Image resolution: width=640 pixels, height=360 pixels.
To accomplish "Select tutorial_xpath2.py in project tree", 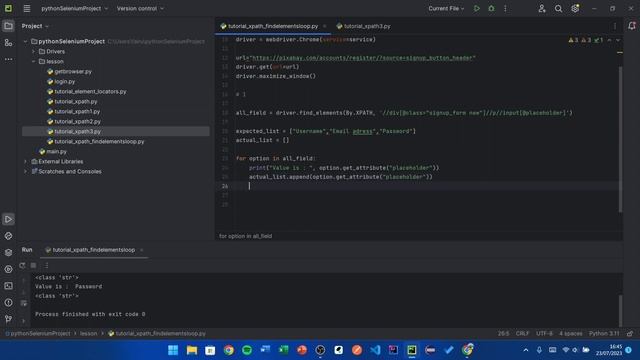I will tap(78, 122).
